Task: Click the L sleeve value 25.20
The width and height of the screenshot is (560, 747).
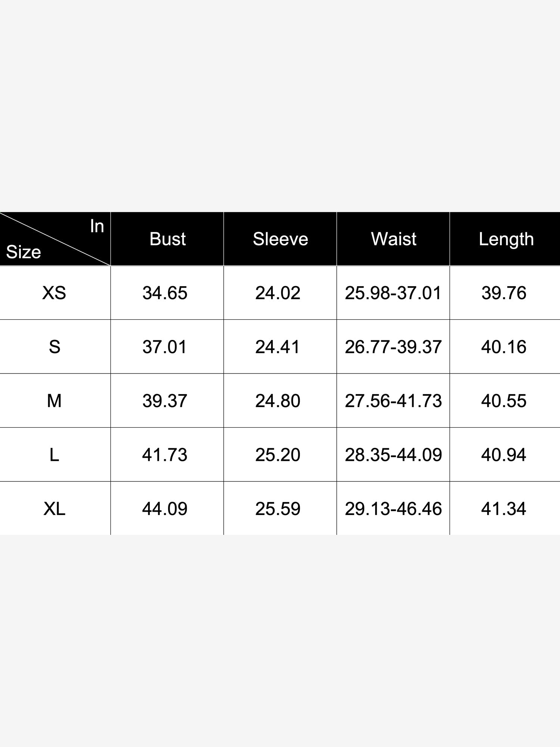Action: [x=278, y=455]
